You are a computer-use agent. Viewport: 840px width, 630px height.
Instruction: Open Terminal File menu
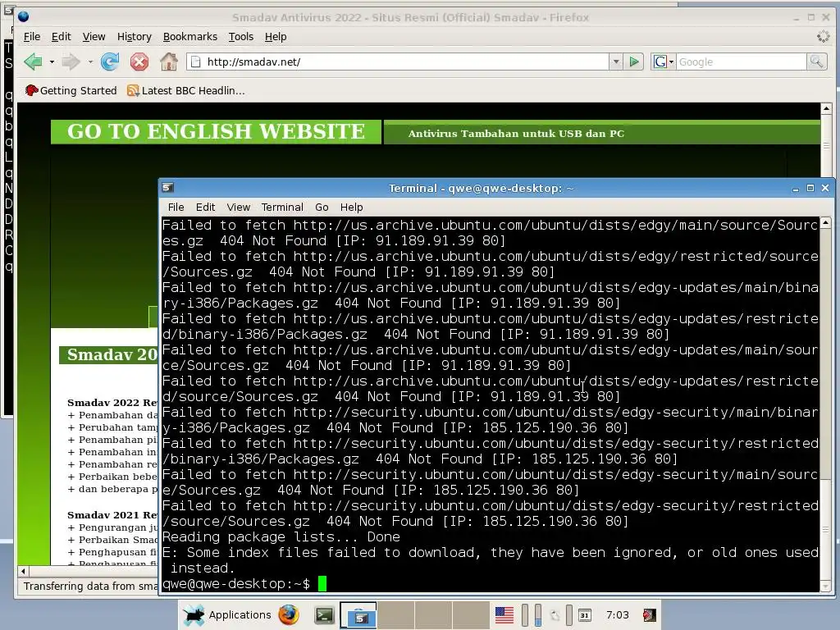(x=176, y=207)
